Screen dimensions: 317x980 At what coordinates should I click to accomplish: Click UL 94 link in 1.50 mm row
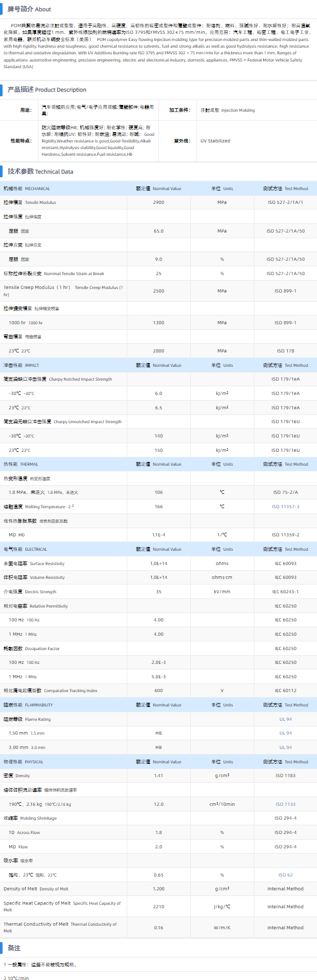tap(285, 733)
